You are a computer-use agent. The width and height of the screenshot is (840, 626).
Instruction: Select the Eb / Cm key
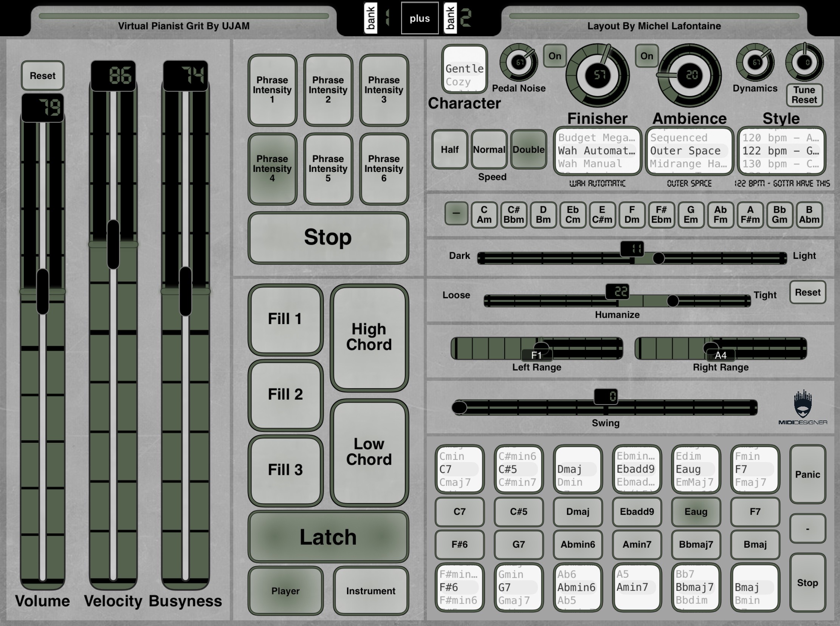[573, 215]
